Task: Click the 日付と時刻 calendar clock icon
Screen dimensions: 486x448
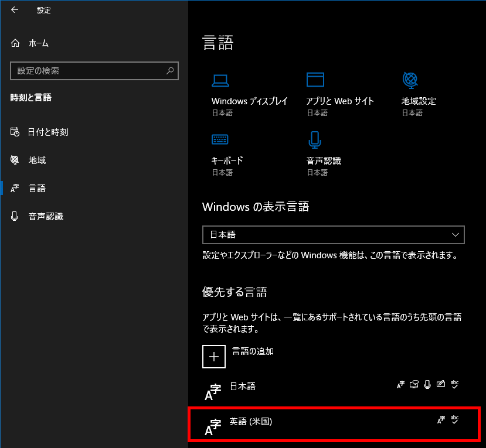Action: tap(15, 132)
